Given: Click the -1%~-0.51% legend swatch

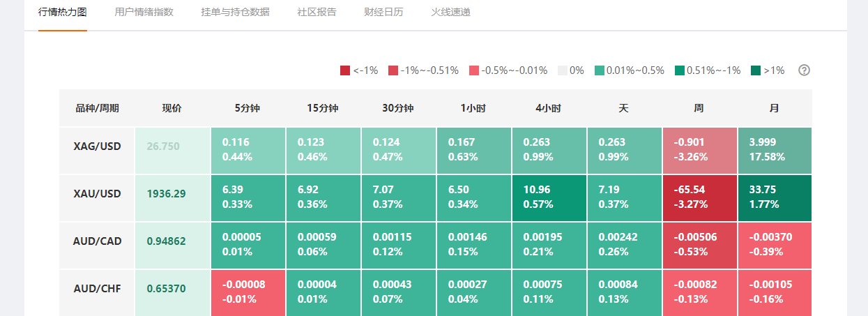Looking at the screenshot, I should pos(393,70).
